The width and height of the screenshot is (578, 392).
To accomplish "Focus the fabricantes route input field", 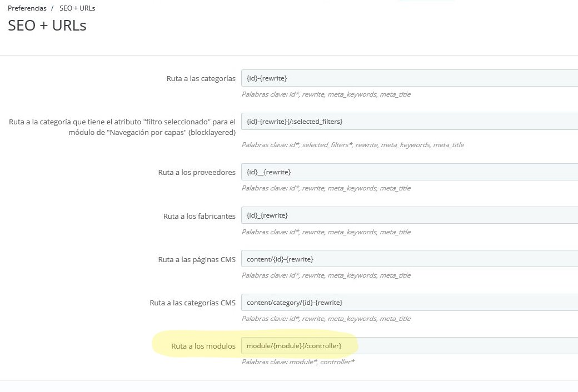I will tap(409, 215).
